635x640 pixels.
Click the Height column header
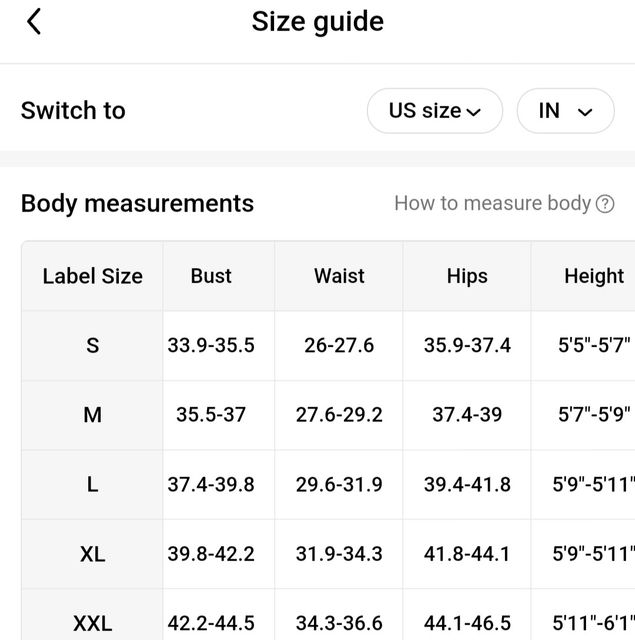[594, 276]
